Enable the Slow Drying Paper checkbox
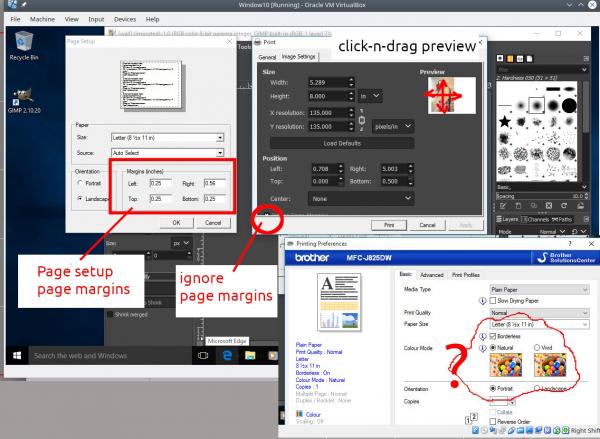The image size is (600, 439). coord(493,301)
